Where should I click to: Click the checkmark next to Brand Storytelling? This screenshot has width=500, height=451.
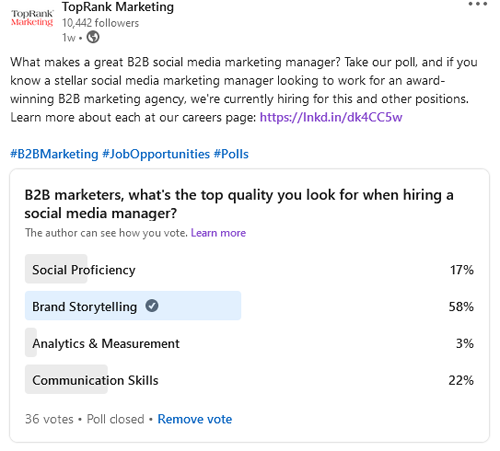click(x=152, y=306)
